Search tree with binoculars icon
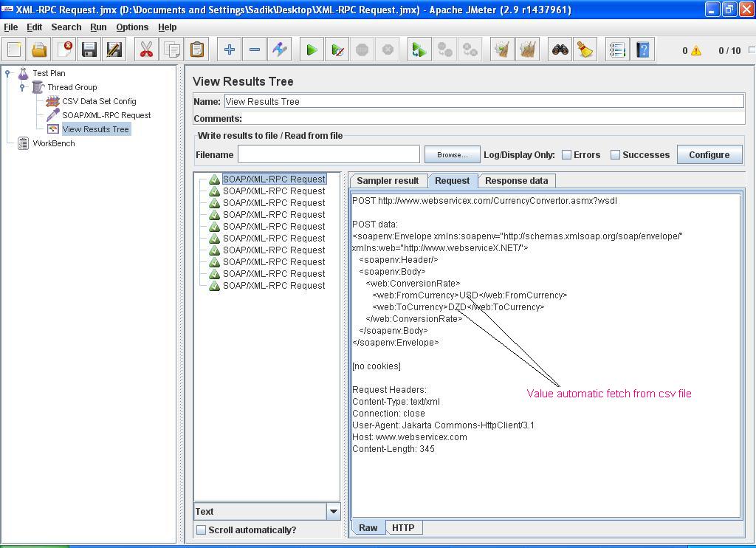The width and height of the screenshot is (756, 548). click(x=560, y=49)
